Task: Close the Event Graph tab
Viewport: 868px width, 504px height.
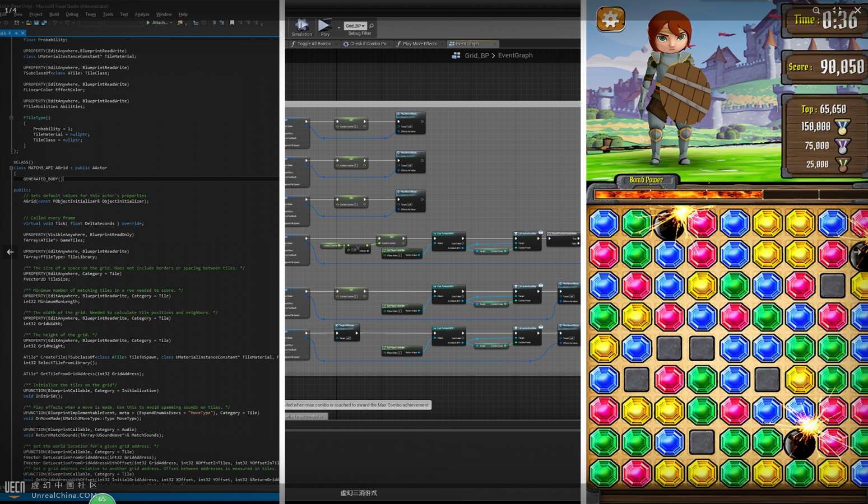Action: point(494,44)
